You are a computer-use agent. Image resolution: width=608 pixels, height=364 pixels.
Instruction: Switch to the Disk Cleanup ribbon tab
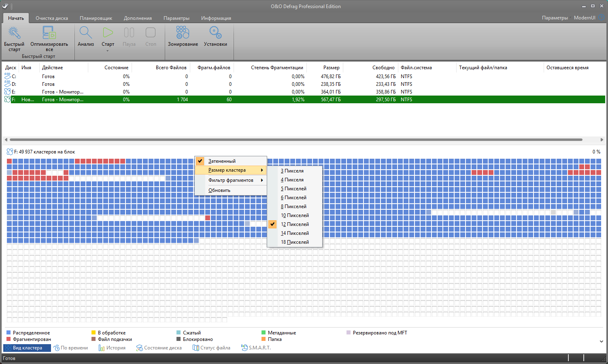52,18
